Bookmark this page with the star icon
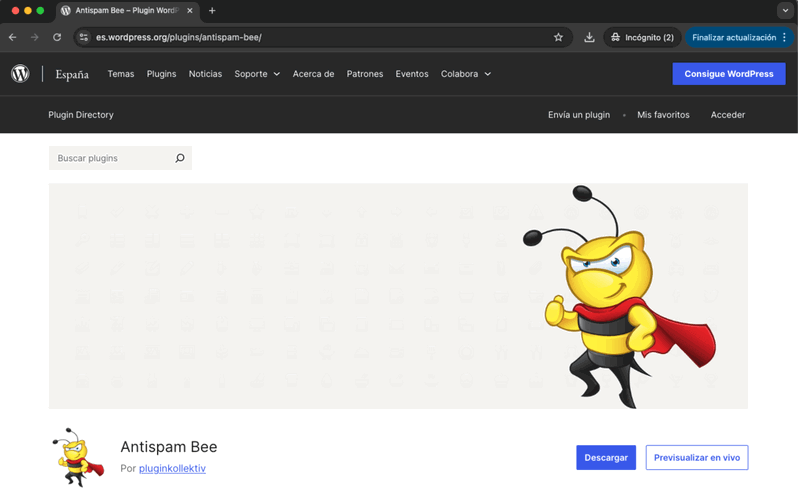Viewport: 798px width, 496px height. (x=558, y=37)
